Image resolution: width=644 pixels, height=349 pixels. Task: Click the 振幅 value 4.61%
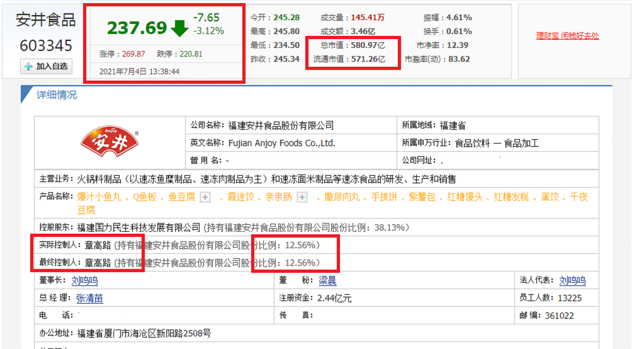[x=459, y=17]
